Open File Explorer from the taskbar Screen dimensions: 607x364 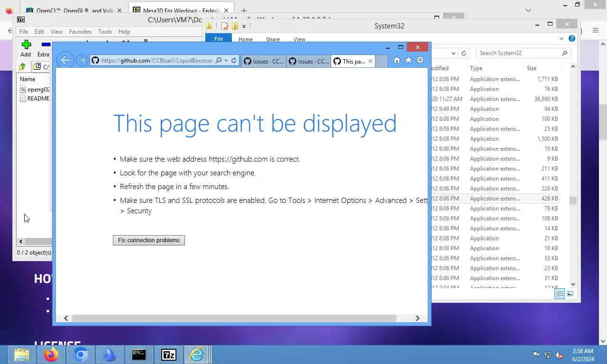pyautogui.click(x=22, y=355)
